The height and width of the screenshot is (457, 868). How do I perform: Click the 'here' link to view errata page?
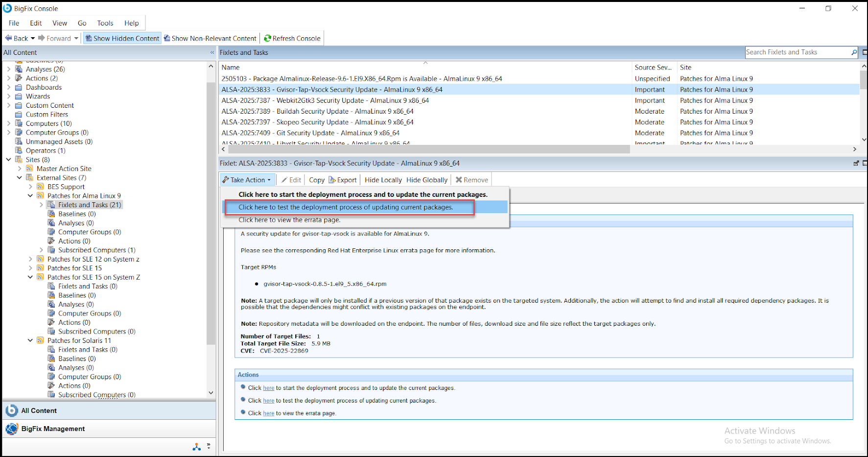click(268, 413)
